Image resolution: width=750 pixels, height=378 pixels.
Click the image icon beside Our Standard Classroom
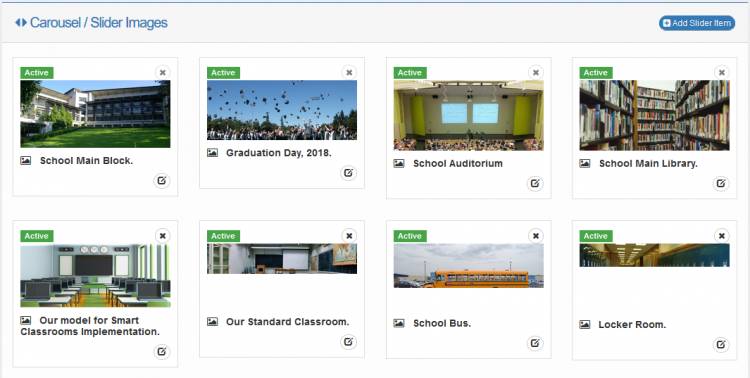(212, 322)
